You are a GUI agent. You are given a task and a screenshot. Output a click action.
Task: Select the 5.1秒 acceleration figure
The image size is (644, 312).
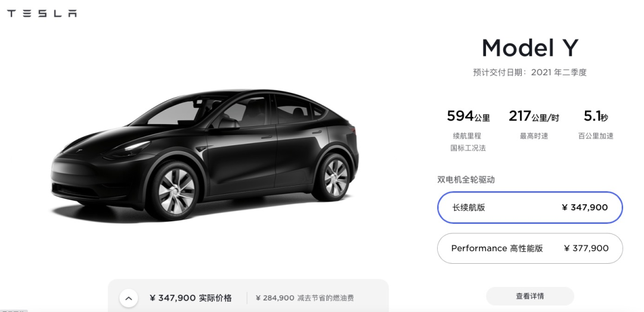click(596, 117)
